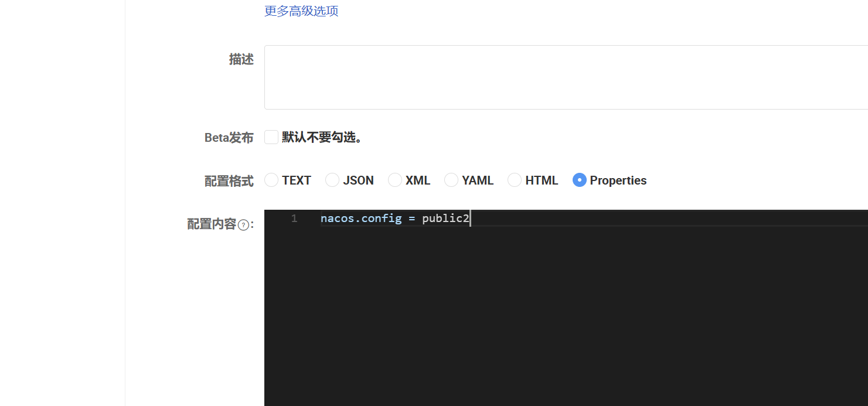
Task: Select the TEXT format radio button
Action: coord(271,180)
